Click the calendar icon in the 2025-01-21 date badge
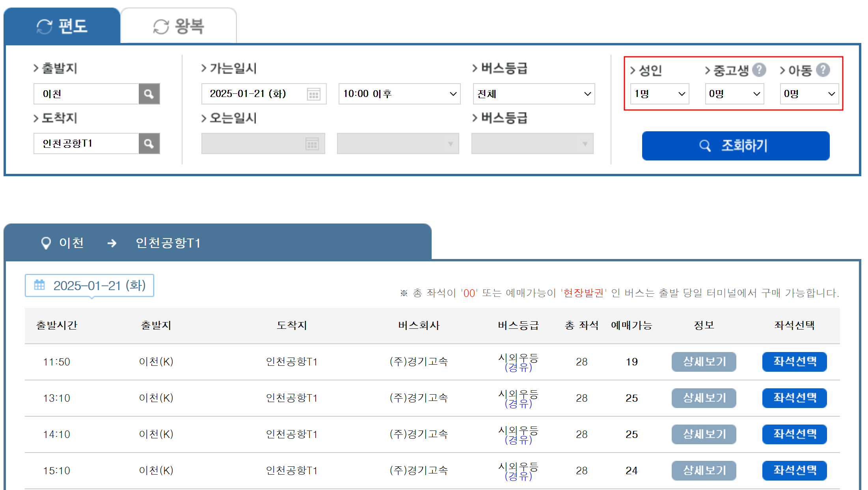The width and height of the screenshot is (868, 490). click(39, 285)
